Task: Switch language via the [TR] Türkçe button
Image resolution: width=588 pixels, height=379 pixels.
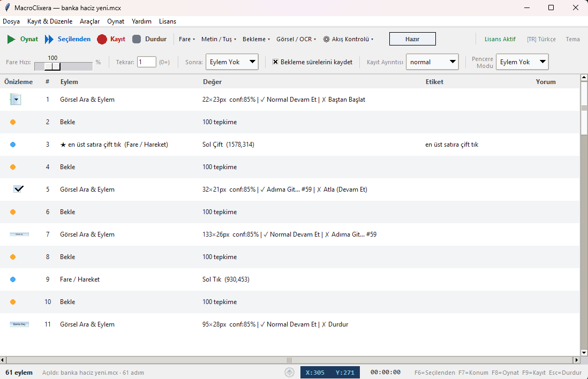Action: click(541, 39)
